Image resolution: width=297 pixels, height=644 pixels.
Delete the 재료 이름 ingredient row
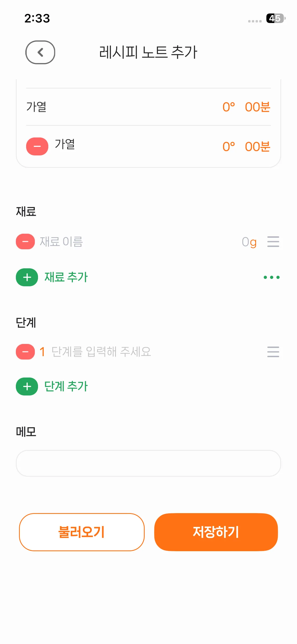point(25,242)
